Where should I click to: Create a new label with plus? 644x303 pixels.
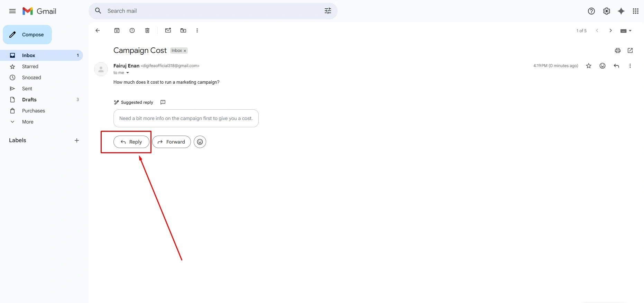(77, 140)
